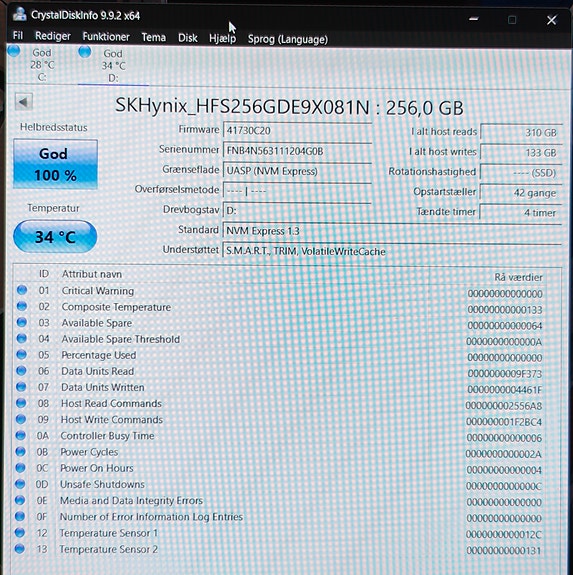Click the Tændte timer value 4 timer
This screenshot has height=575, width=573.
[521, 213]
